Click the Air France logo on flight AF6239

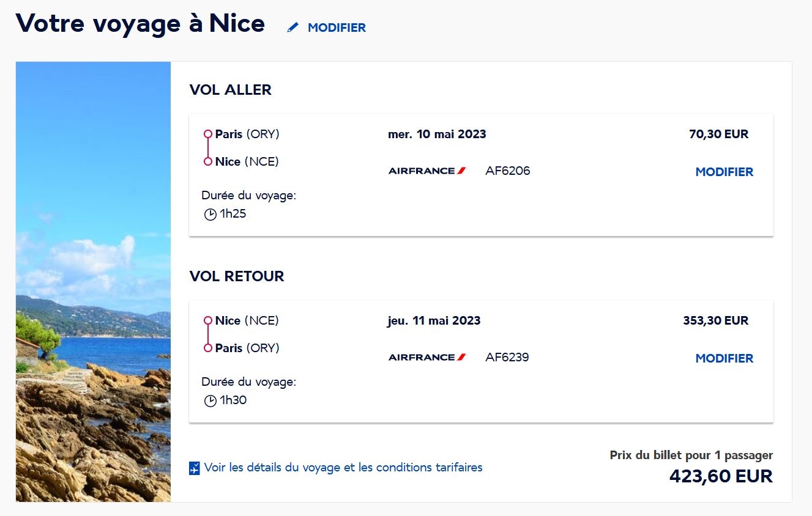(427, 357)
